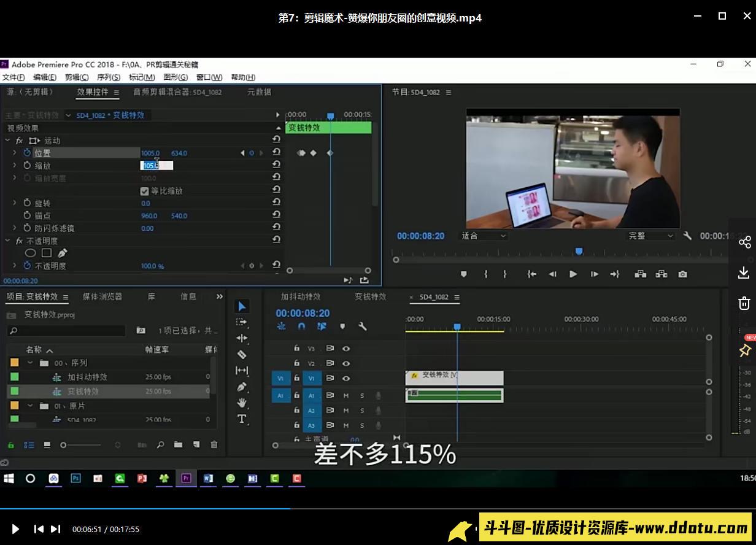Create a new bin in the Project panel
Image resolution: width=756 pixels, height=545 pixels.
178,444
